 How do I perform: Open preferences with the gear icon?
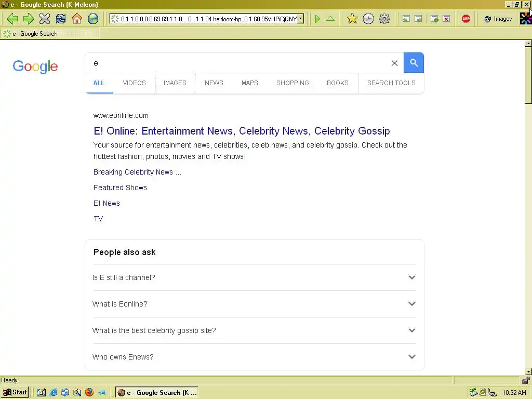(384, 19)
